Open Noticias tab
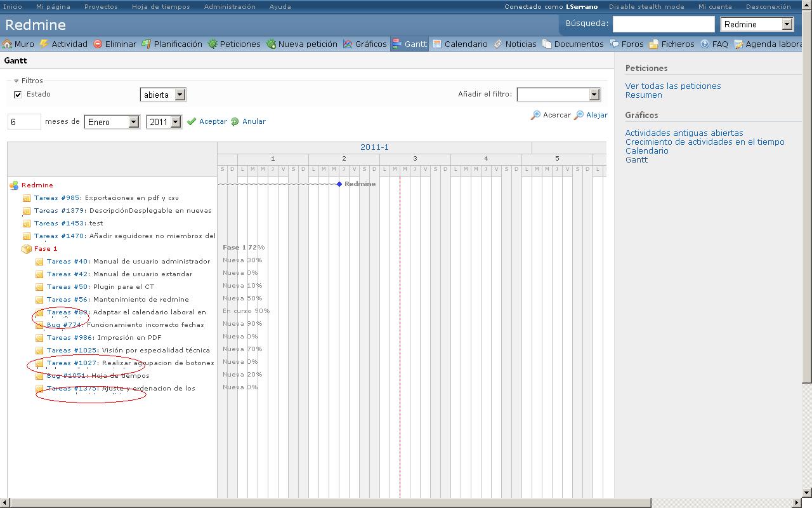 pyautogui.click(x=514, y=44)
